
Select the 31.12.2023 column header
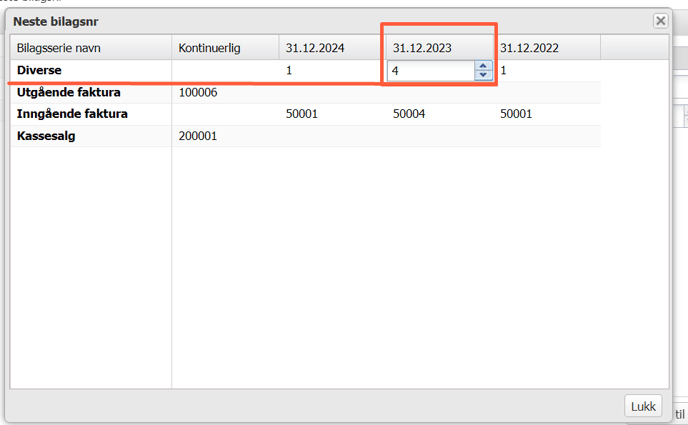(421, 48)
